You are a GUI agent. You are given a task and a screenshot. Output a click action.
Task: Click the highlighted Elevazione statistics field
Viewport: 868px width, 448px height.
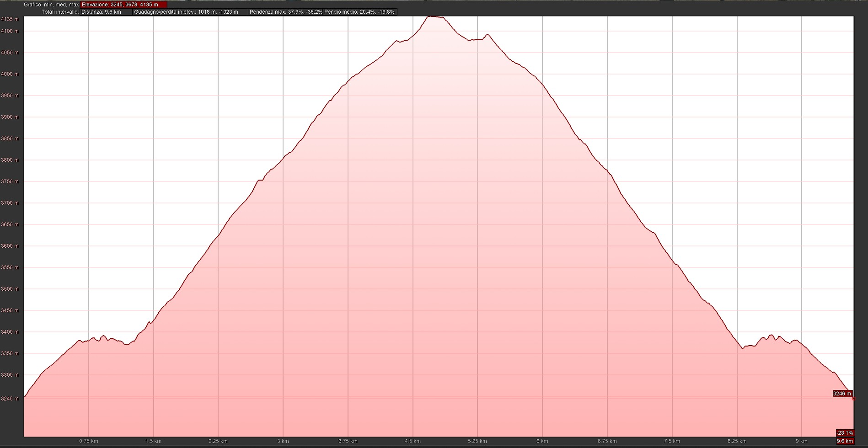click(123, 5)
